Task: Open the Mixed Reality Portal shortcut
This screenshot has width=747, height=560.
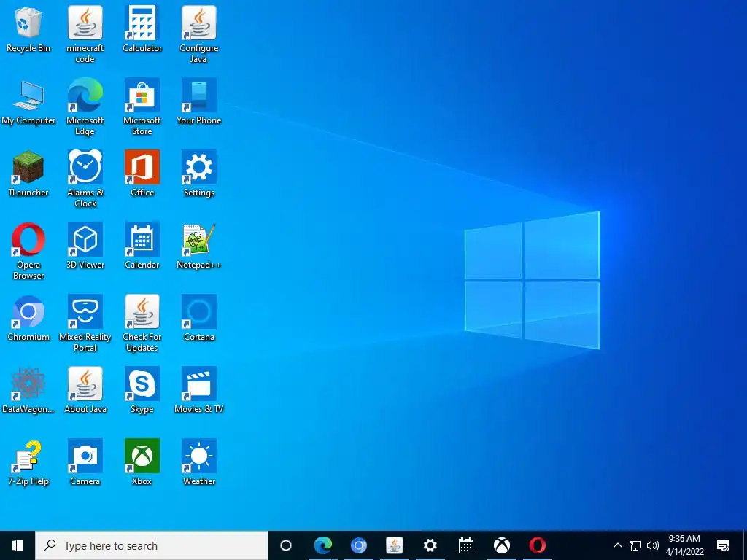Action: pyautogui.click(x=85, y=324)
